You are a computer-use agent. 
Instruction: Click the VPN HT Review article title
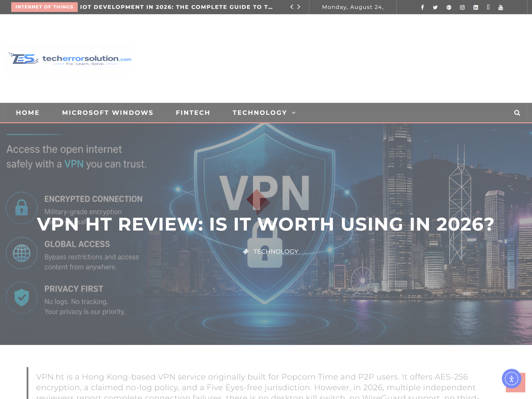(x=265, y=224)
